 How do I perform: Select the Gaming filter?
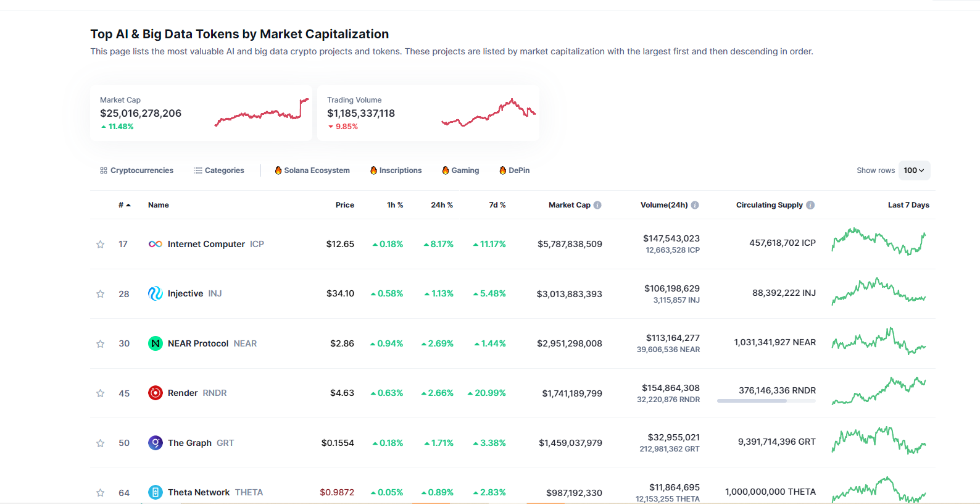tap(460, 170)
